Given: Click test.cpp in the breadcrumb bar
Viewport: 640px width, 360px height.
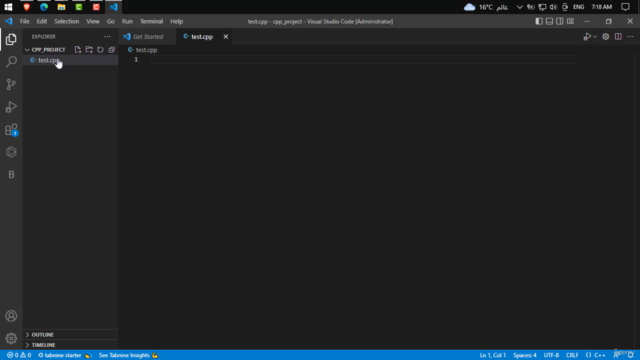Looking at the screenshot, I should (x=146, y=50).
